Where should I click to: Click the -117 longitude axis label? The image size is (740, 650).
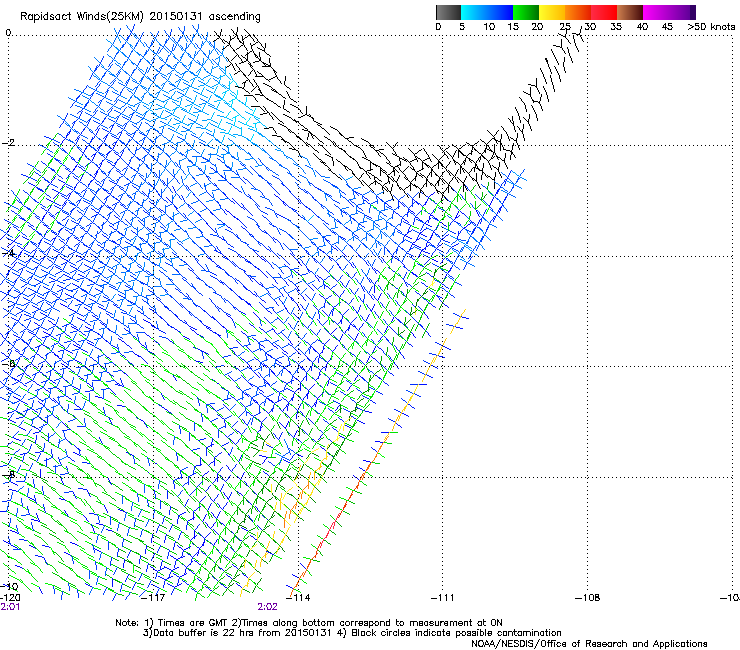coord(153,598)
